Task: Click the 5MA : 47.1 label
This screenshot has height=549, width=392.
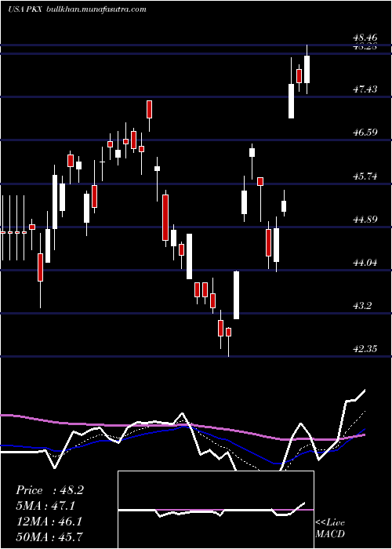Action: tap(45, 506)
